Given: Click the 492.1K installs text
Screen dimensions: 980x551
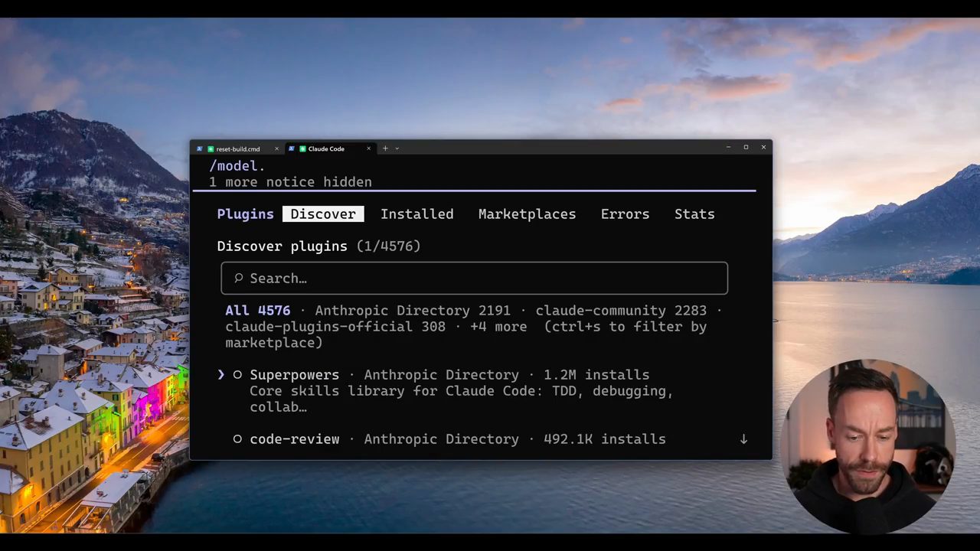Looking at the screenshot, I should 605,439.
